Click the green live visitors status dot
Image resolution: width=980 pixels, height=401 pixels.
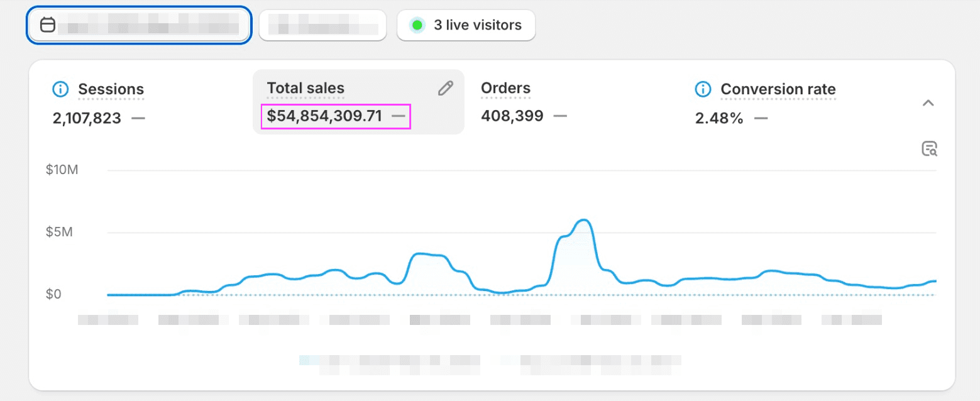tap(416, 25)
